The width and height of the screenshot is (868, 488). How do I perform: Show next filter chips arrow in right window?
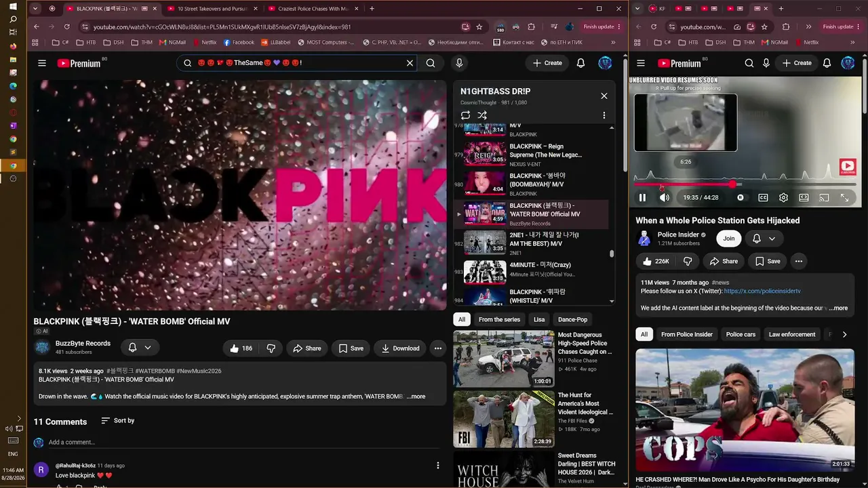(844, 334)
